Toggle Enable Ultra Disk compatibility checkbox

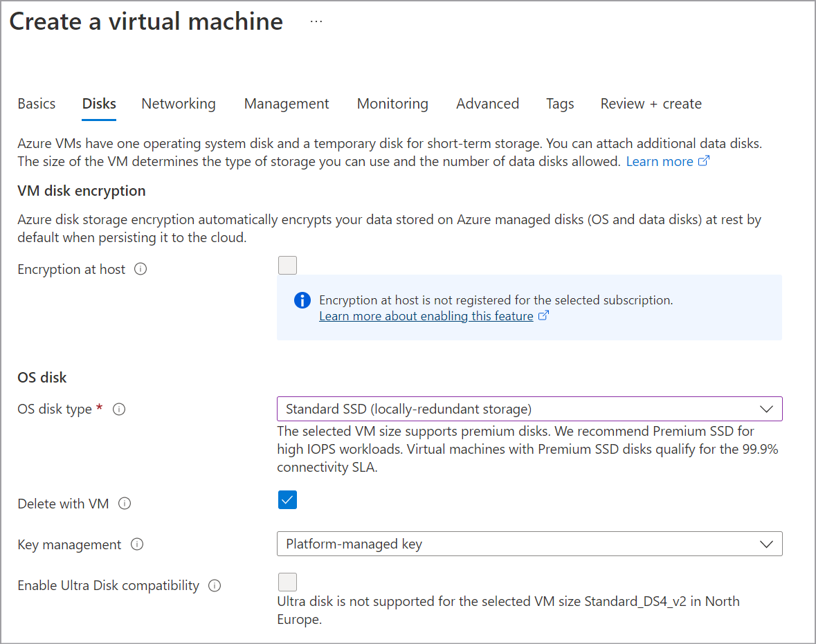point(287,582)
